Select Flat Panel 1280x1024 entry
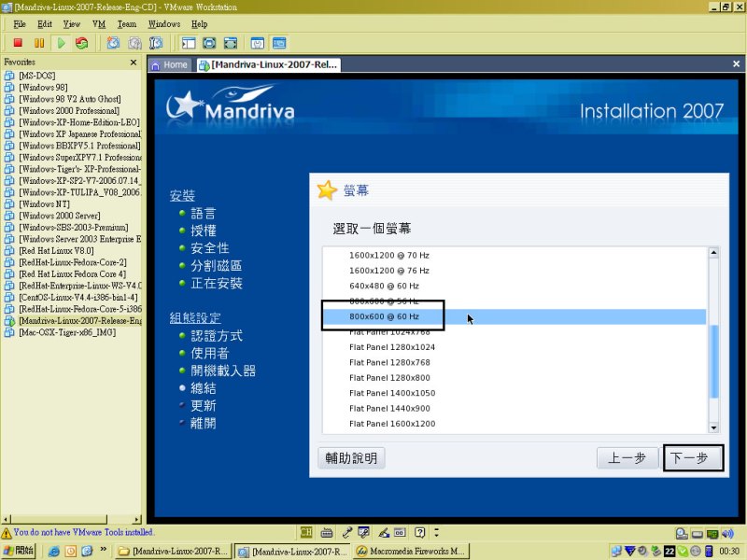 click(514, 347)
